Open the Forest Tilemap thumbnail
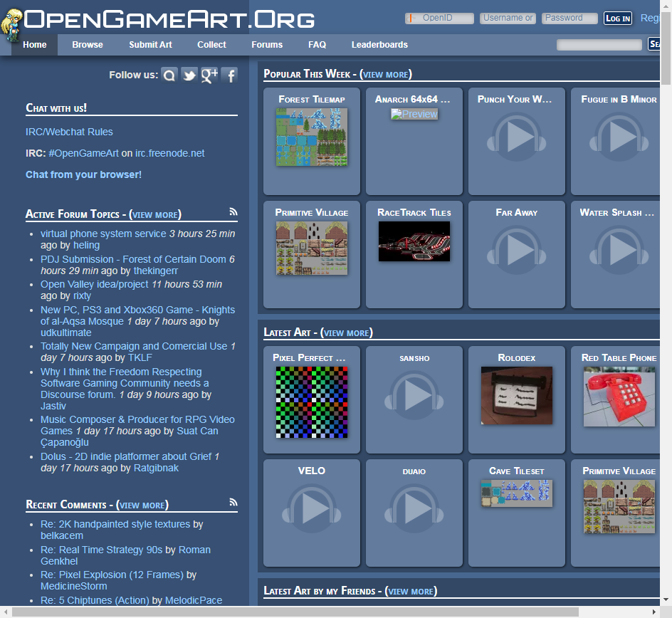The image size is (672, 618). pyautogui.click(x=312, y=137)
